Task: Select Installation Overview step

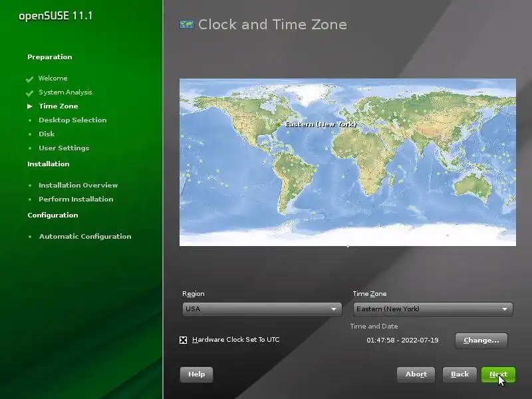Action: pyautogui.click(x=78, y=186)
